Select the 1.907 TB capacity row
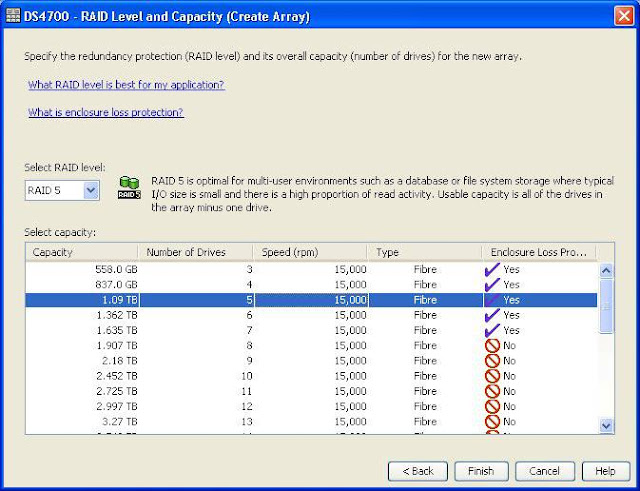 [x=311, y=346]
